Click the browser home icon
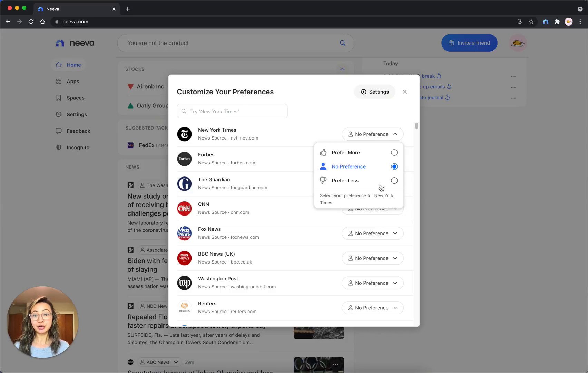Image resolution: width=588 pixels, height=373 pixels. (x=42, y=22)
